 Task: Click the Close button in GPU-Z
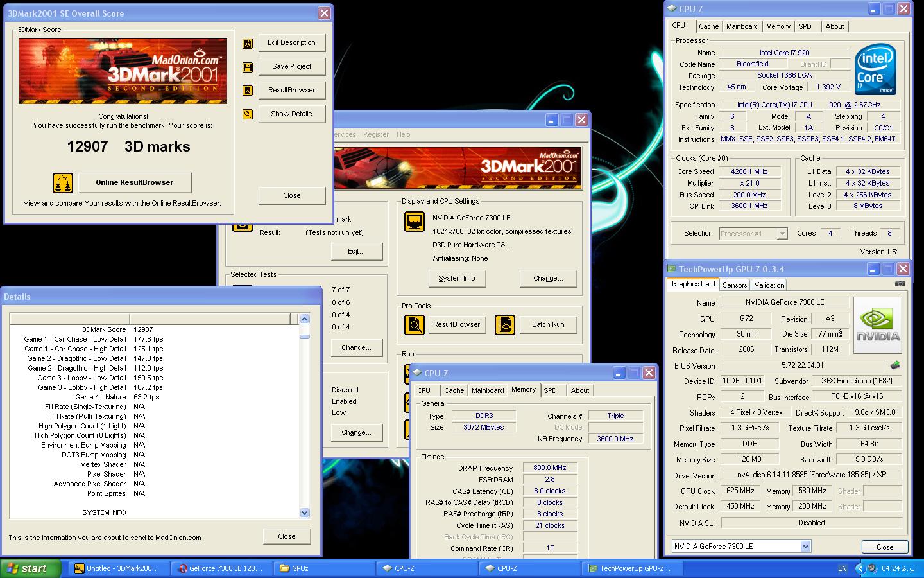pyautogui.click(x=885, y=547)
